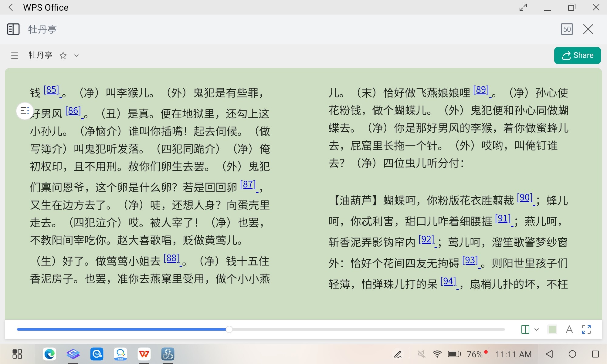Screen dimensions: 607x364
Task: Open the font settings A icon
Action: (x=569, y=329)
